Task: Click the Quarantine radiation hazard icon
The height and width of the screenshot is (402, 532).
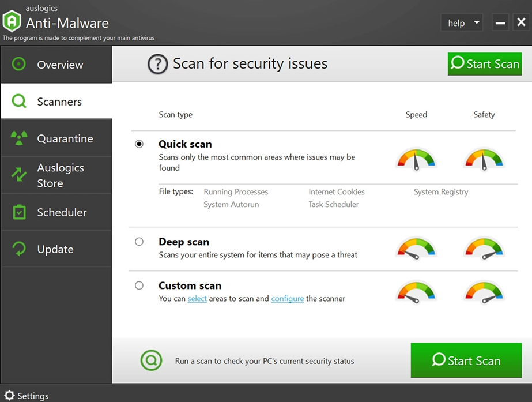Action: click(19, 138)
